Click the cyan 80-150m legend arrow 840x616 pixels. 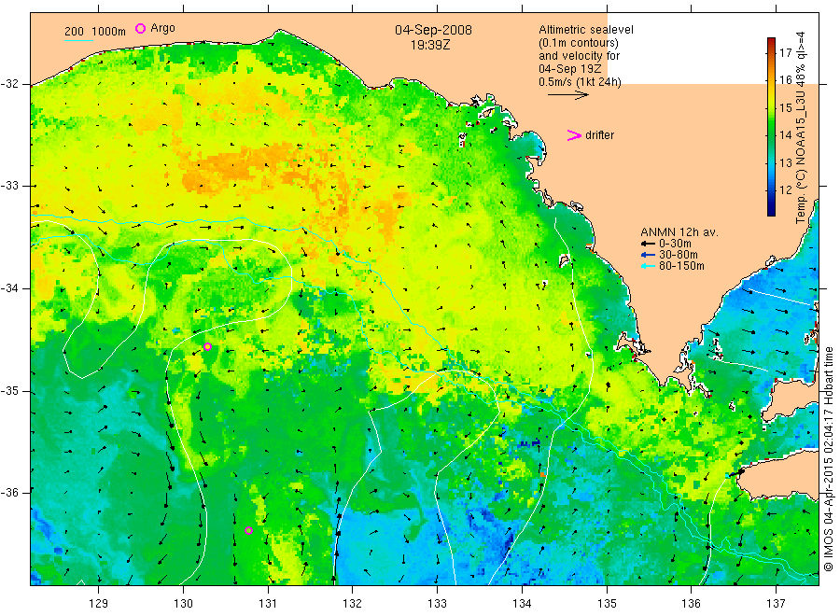[x=649, y=266]
